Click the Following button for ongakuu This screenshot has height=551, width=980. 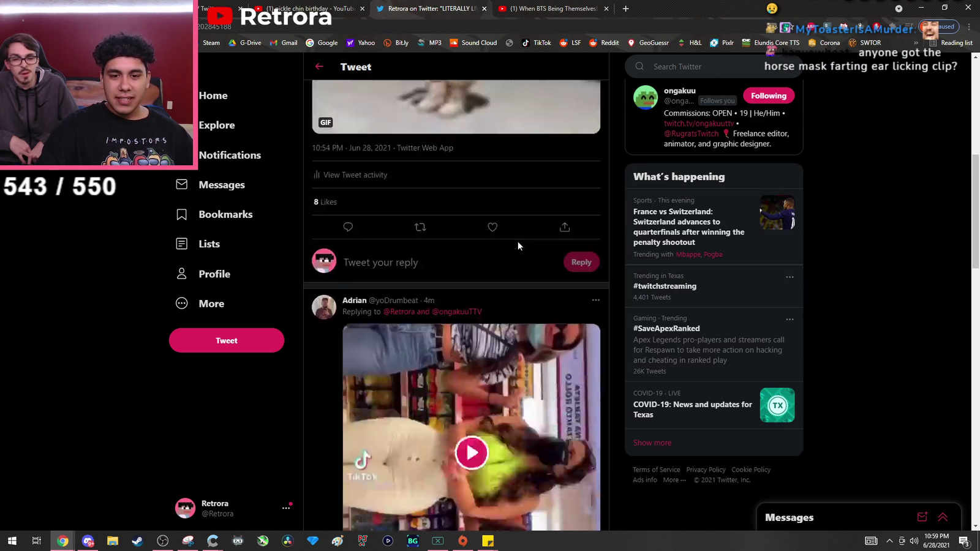coord(769,96)
